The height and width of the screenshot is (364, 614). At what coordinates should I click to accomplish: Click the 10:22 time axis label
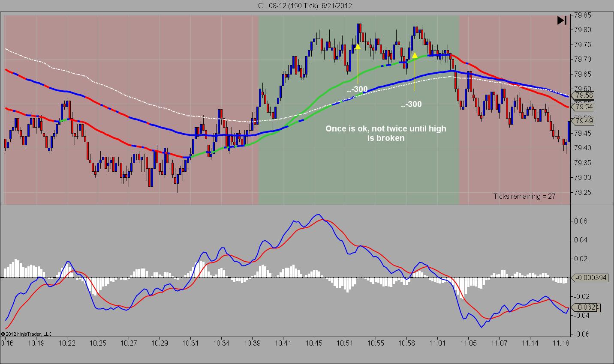67,343
